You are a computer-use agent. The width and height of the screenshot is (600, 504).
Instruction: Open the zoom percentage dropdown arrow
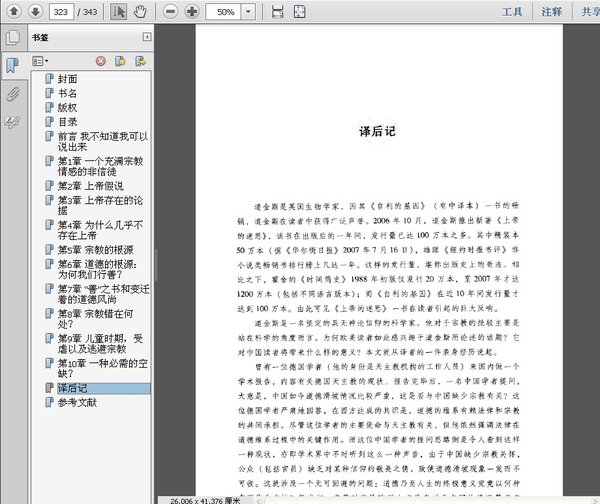(248, 12)
